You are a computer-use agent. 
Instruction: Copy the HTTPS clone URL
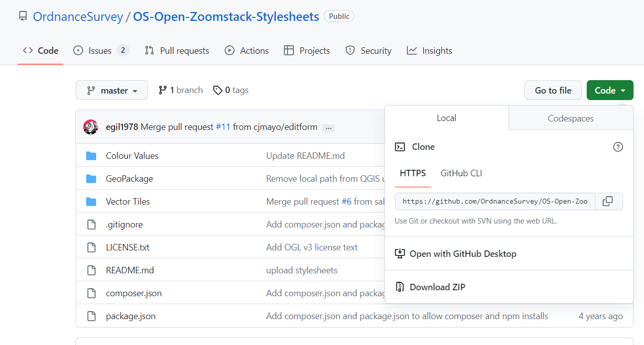(608, 201)
